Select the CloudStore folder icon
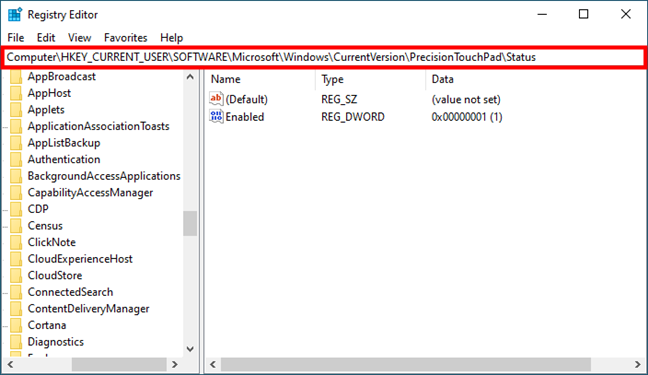Image resolution: width=648 pixels, height=375 pixels. (16, 275)
